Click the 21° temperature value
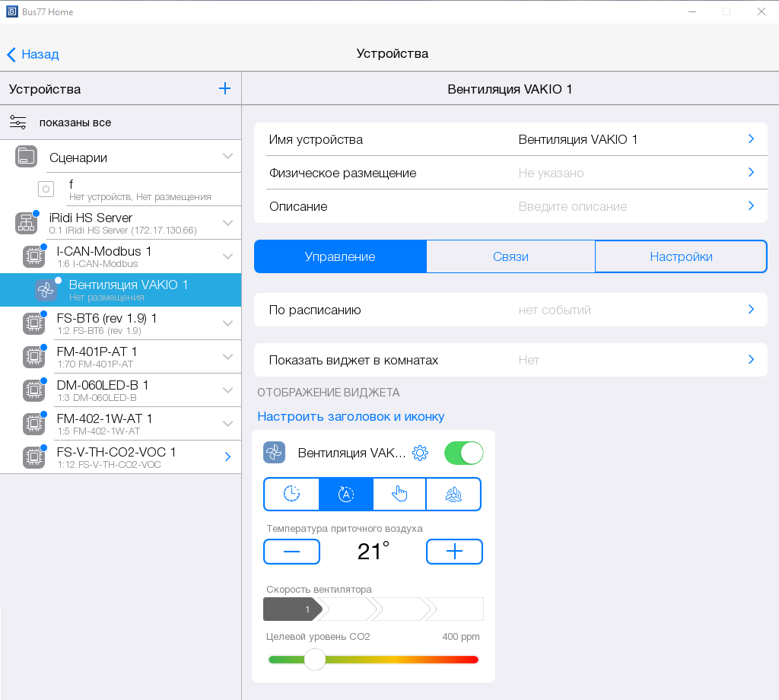The height and width of the screenshot is (700, 779). (373, 552)
